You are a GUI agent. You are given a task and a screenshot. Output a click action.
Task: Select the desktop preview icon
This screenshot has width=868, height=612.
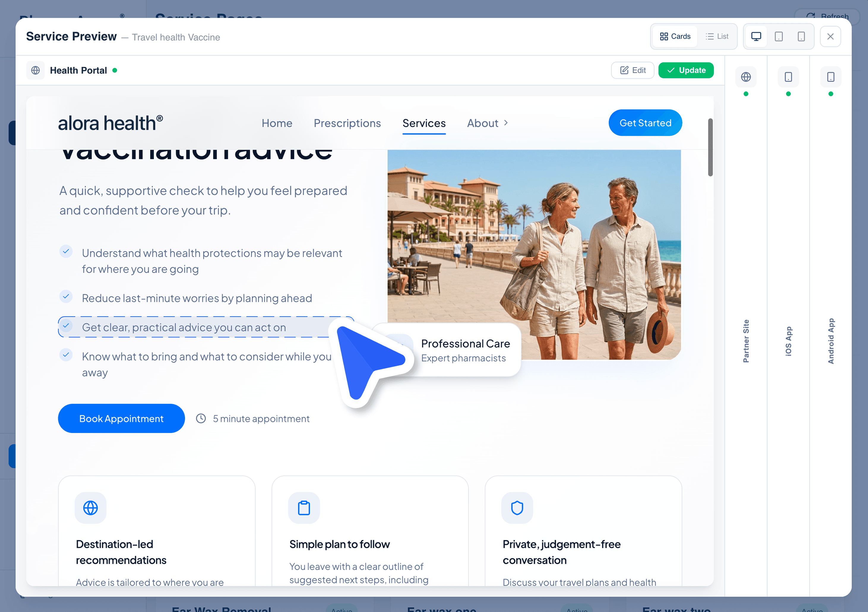click(756, 36)
